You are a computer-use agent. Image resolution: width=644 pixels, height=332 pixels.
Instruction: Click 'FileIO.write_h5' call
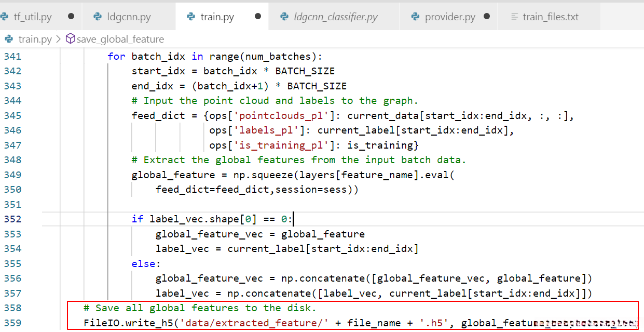tap(128, 323)
